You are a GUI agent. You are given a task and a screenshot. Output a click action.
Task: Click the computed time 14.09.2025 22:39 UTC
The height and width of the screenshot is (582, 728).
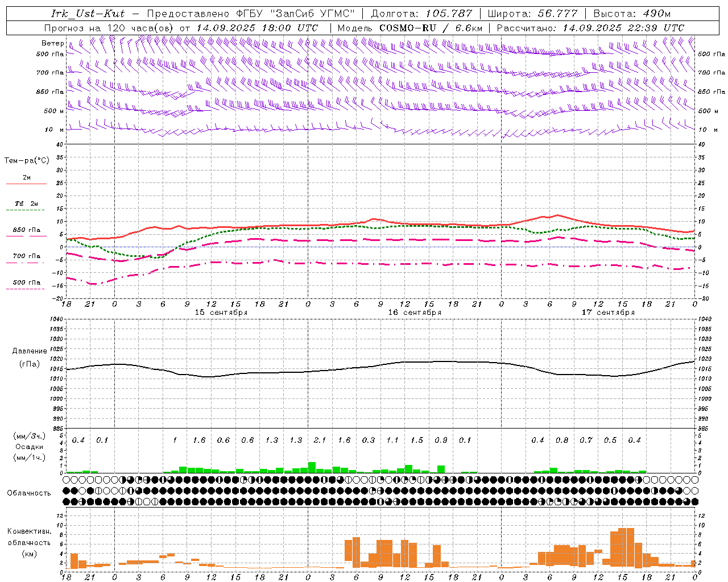click(624, 28)
